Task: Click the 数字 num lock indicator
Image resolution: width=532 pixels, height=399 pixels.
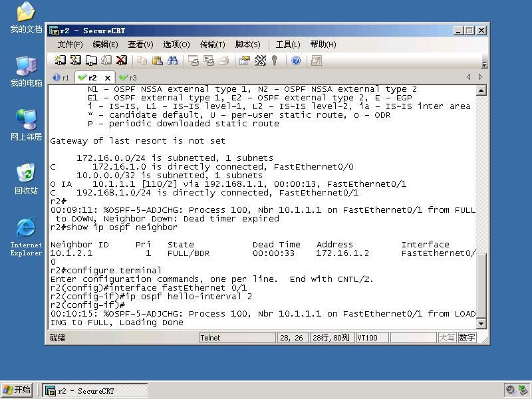Action: tap(467, 338)
